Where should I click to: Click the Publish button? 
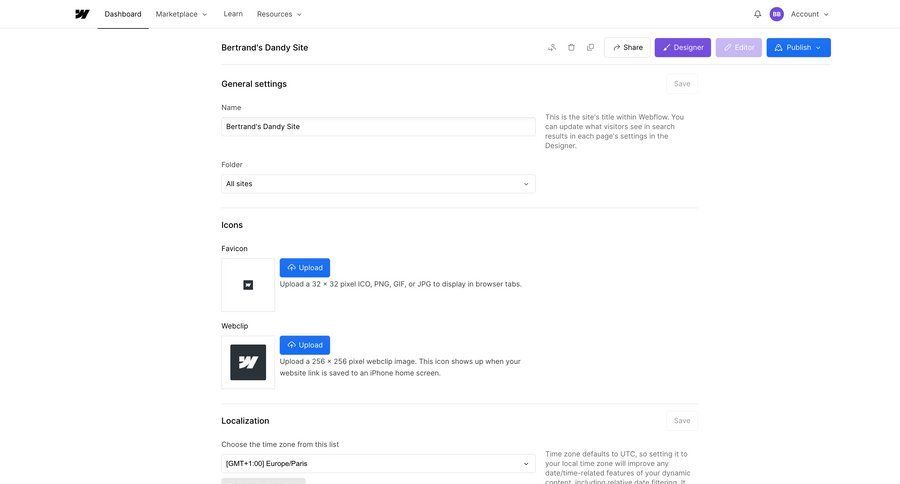(798, 47)
